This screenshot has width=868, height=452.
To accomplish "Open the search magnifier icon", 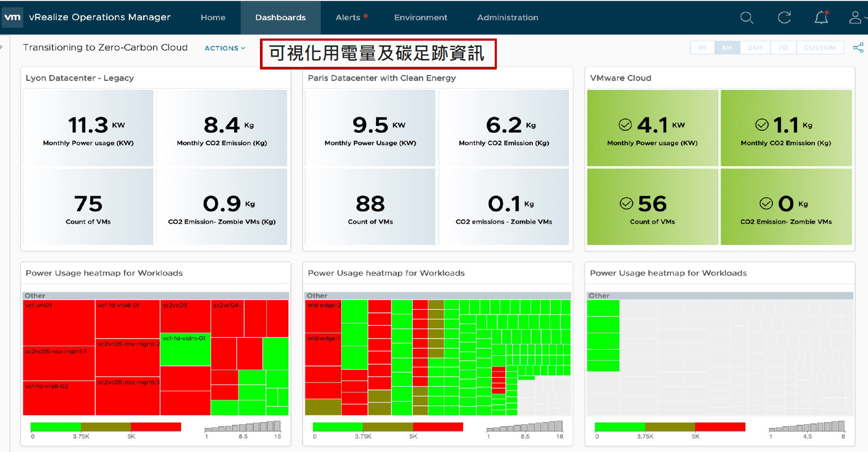I will click(x=747, y=18).
